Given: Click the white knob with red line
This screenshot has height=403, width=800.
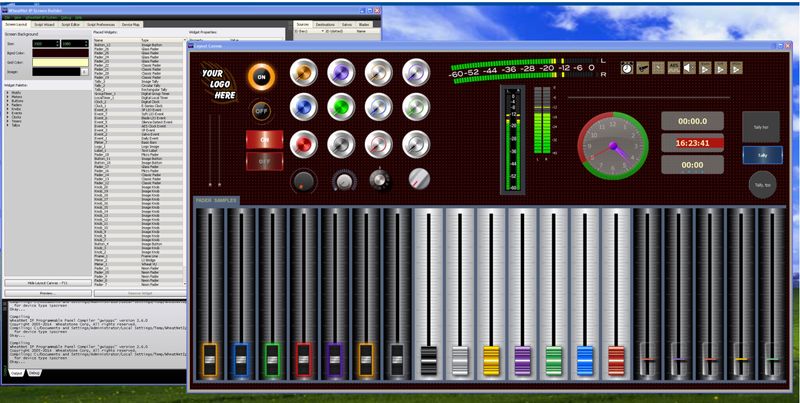Looking at the screenshot, I should pos(419,179).
